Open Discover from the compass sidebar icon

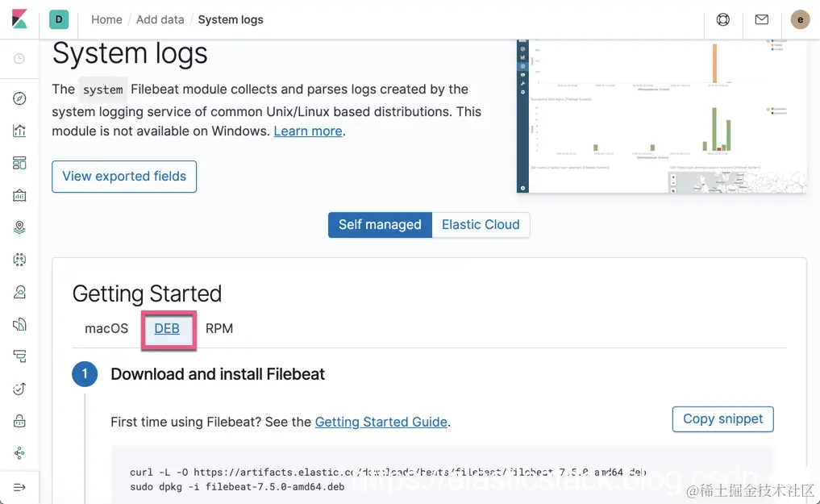[19, 98]
